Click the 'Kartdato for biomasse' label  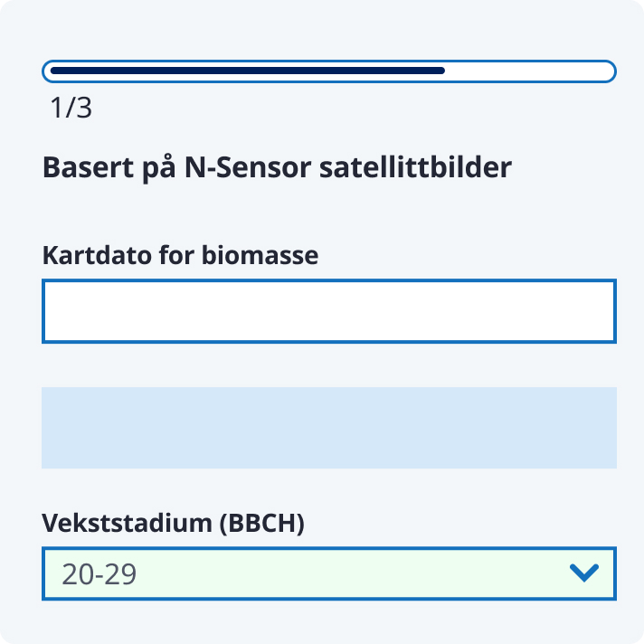(x=180, y=255)
